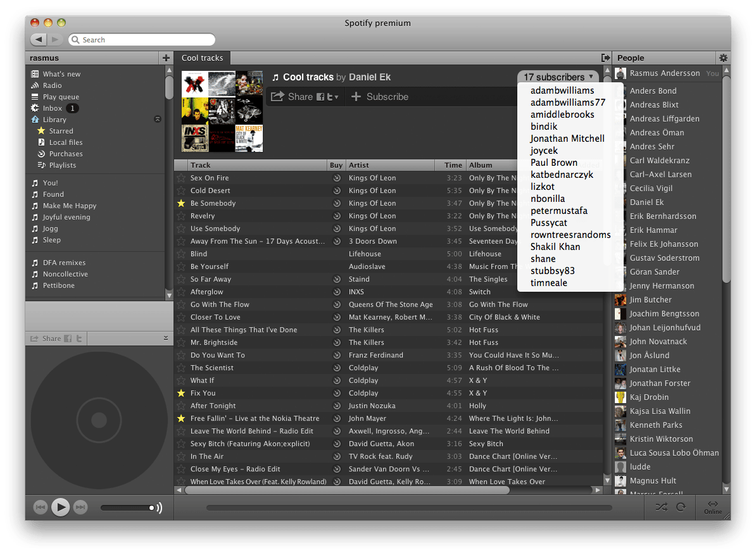Collapse the now playing artwork panel
This screenshot has width=756, height=555.
pos(166,338)
